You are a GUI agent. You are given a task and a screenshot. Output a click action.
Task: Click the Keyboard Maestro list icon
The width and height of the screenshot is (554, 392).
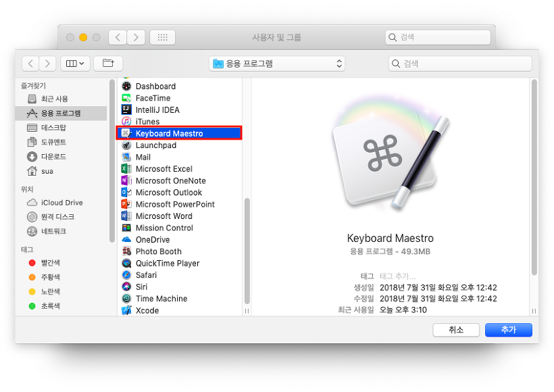tap(126, 133)
